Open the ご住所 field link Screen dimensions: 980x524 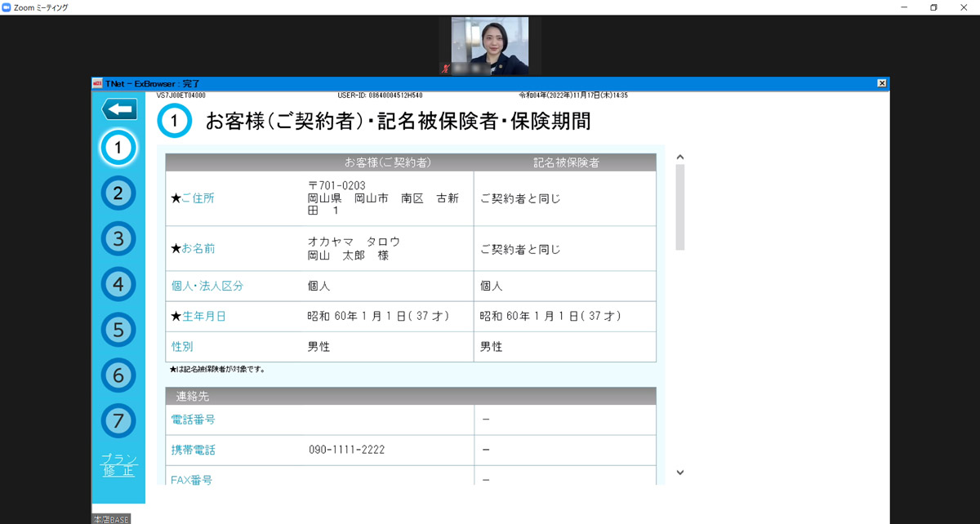pos(197,198)
